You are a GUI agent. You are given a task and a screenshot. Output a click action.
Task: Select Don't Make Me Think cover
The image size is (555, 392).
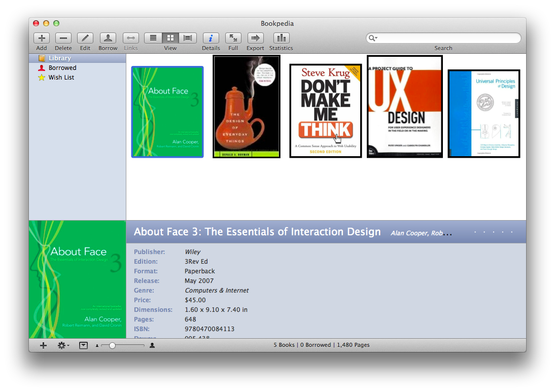(325, 111)
